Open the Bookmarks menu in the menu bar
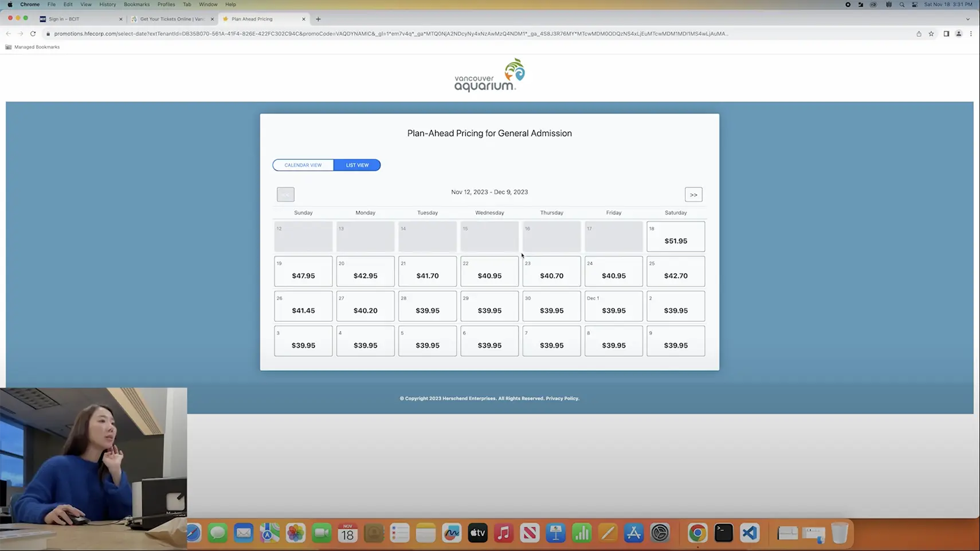The height and width of the screenshot is (551, 980). tap(136, 4)
